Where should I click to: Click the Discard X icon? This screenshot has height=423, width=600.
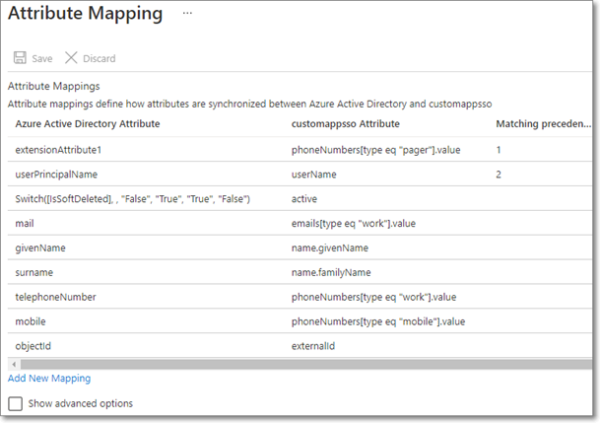pyautogui.click(x=71, y=58)
